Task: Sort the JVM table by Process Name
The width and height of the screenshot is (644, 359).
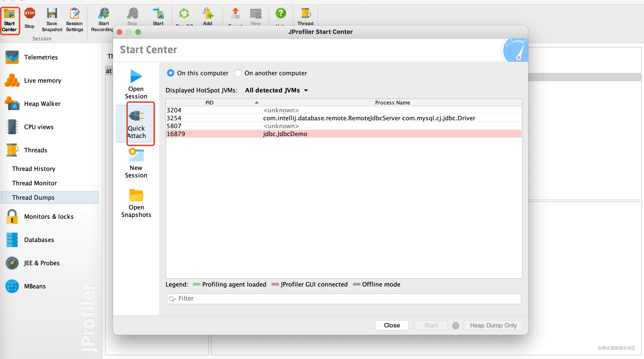Action: 392,103
